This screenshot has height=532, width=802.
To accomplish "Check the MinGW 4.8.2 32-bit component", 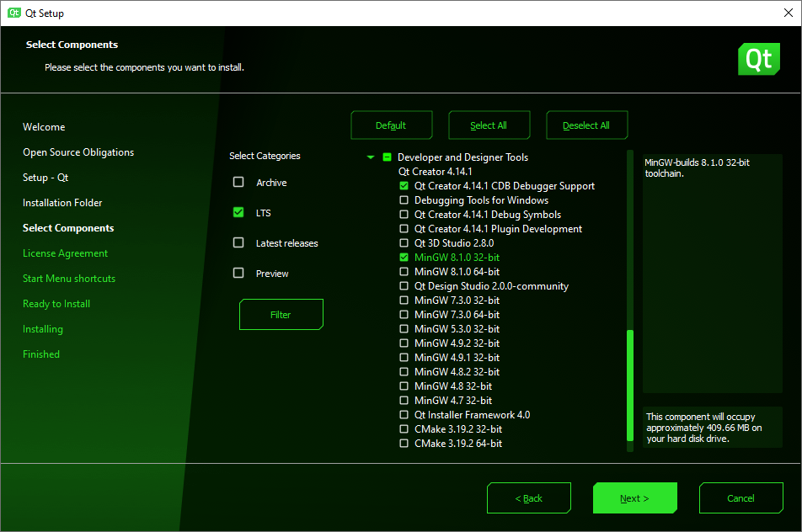I will tap(404, 371).
